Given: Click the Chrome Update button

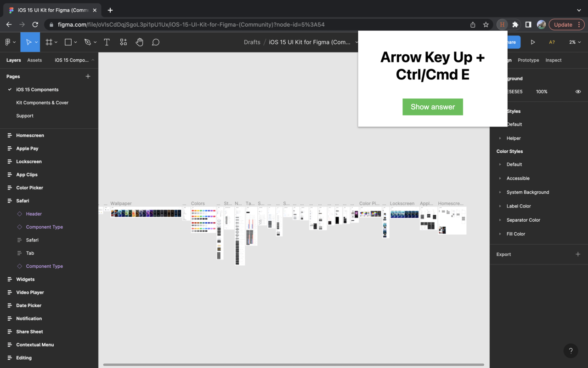Looking at the screenshot, I should point(566,24).
